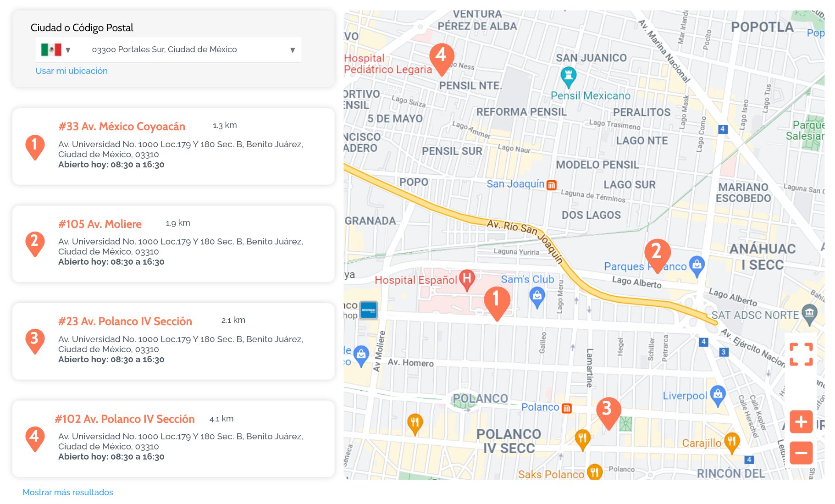The height and width of the screenshot is (504, 835).
Task: Click Usar mi ubicación link
Action: [x=72, y=71]
